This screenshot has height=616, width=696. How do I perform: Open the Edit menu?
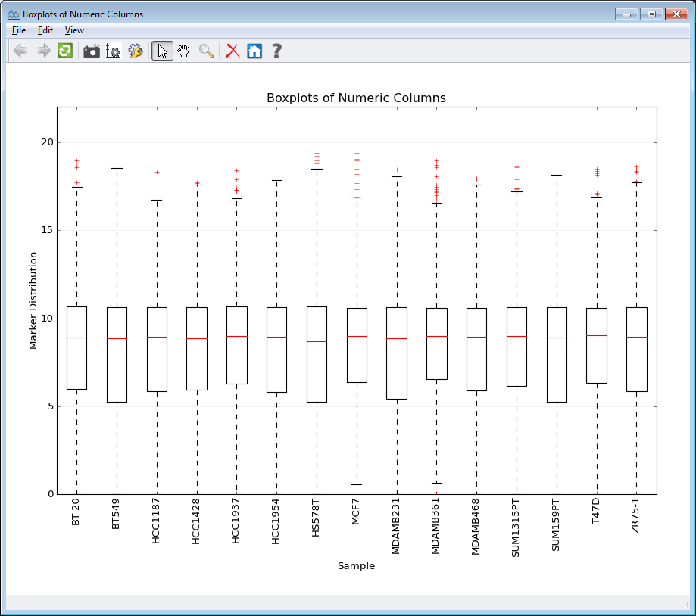pyautogui.click(x=45, y=30)
